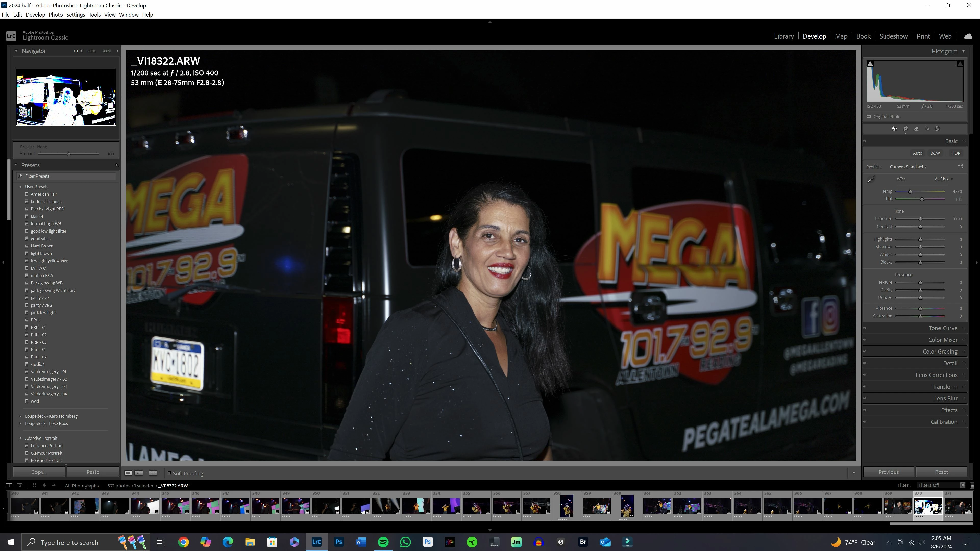
Task: Select the Healing eraser tool
Action: [916, 129]
